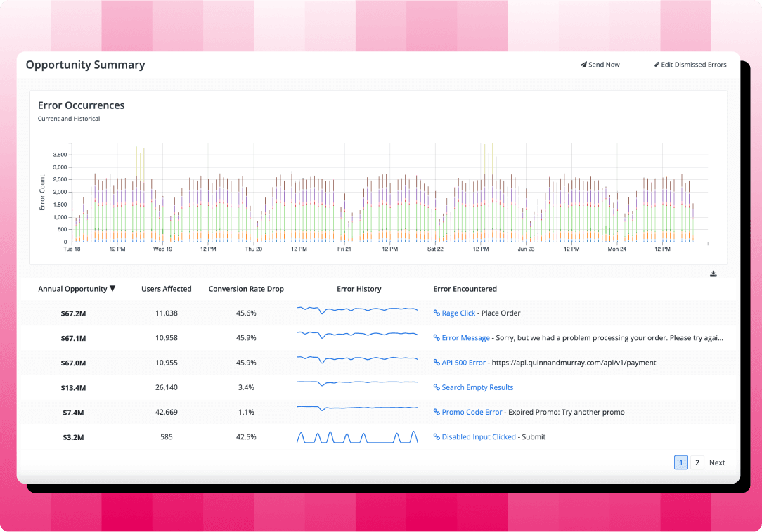Click the Conversion Rate Drop column header

coord(246,289)
